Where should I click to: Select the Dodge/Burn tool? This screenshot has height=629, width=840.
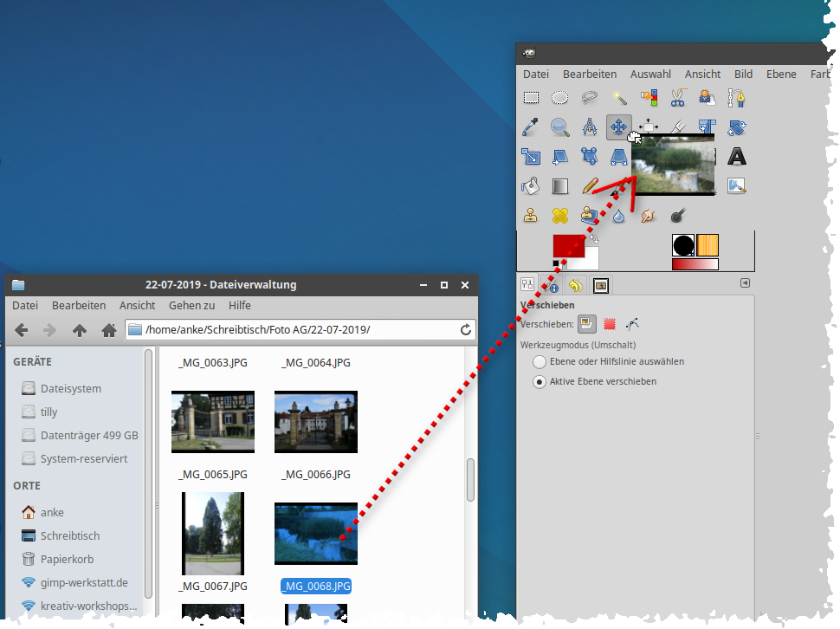678,216
